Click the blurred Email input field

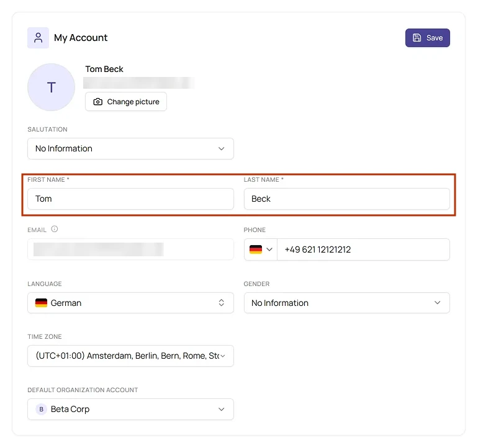[130, 249]
